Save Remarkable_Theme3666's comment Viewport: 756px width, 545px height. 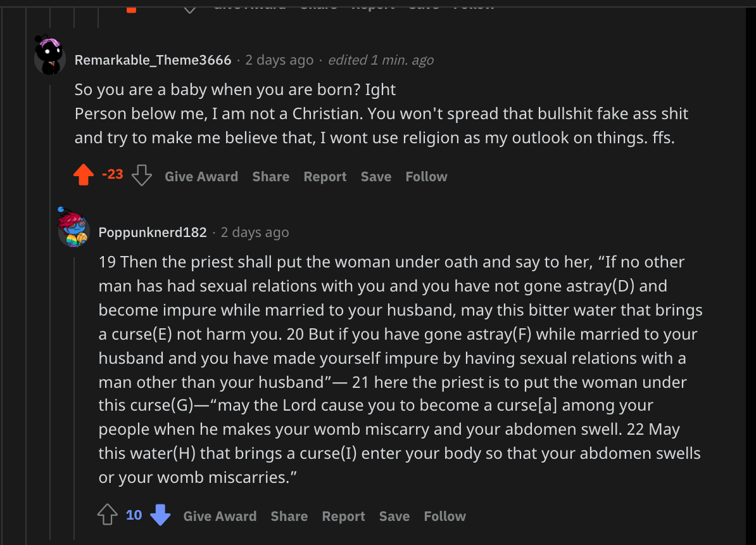coord(375,177)
